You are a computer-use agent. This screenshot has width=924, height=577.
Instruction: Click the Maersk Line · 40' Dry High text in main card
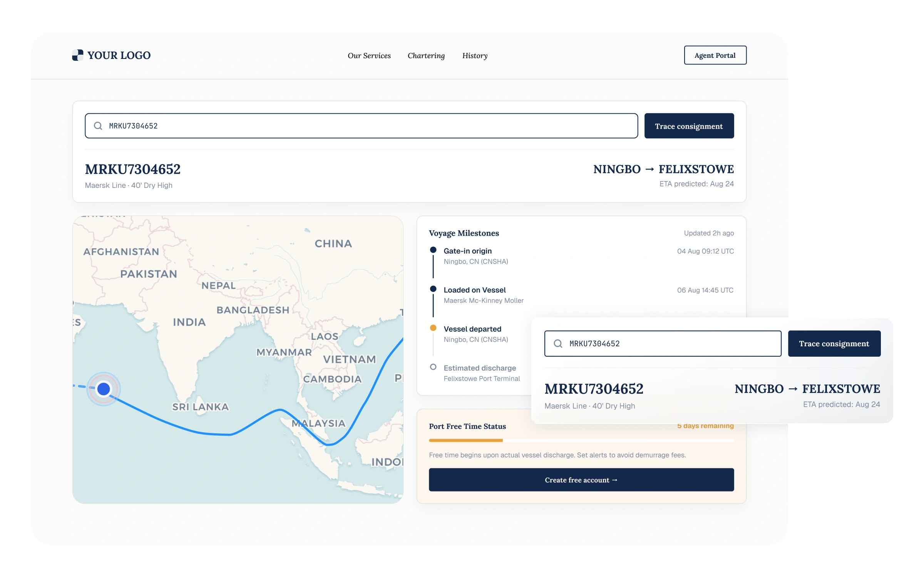pyautogui.click(x=129, y=185)
